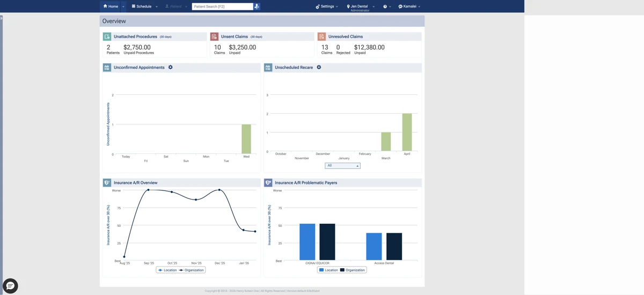Expand the Settings dropdown caret
Image resolution: width=644 pixels, height=295 pixels.
[x=337, y=6]
